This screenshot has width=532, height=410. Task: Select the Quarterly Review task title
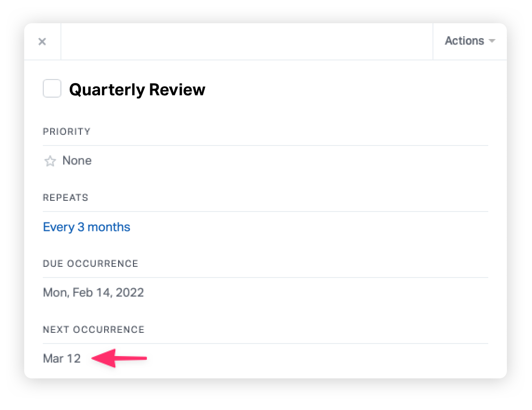(x=137, y=90)
